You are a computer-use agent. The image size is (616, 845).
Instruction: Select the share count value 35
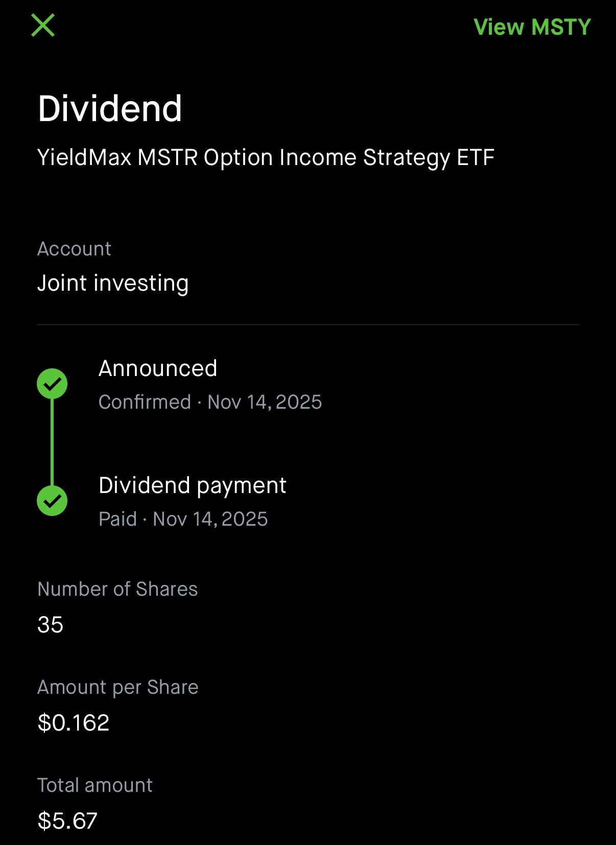pyautogui.click(x=51, y=625)
